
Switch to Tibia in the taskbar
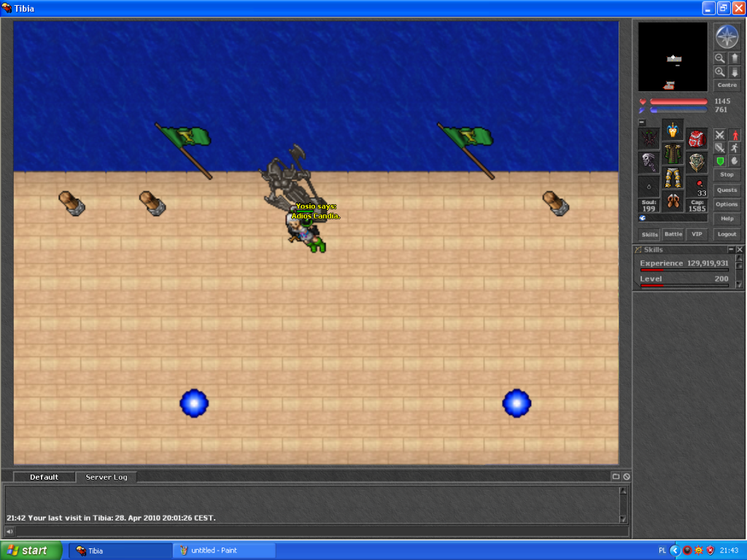coord(120,551)
